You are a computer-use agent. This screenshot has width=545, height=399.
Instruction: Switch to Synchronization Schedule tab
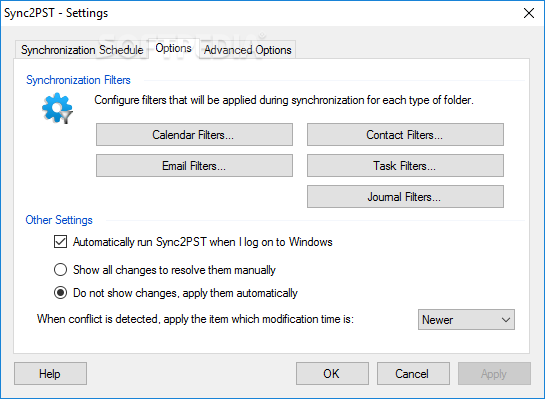82,50
